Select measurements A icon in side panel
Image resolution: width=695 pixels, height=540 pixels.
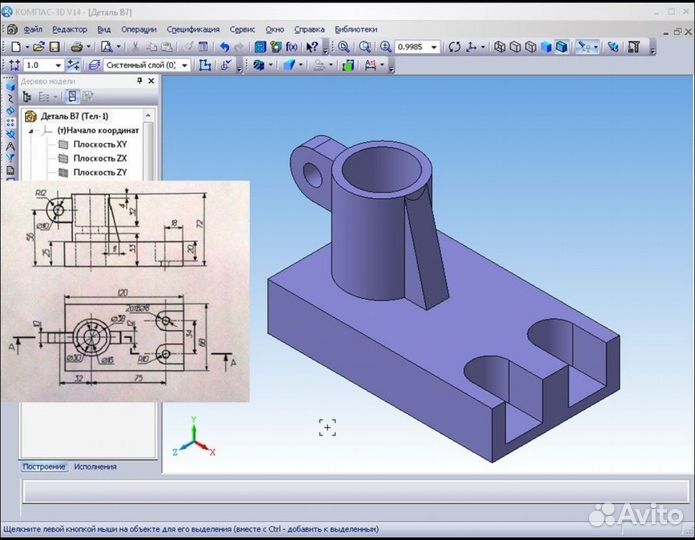coord(11,146)
